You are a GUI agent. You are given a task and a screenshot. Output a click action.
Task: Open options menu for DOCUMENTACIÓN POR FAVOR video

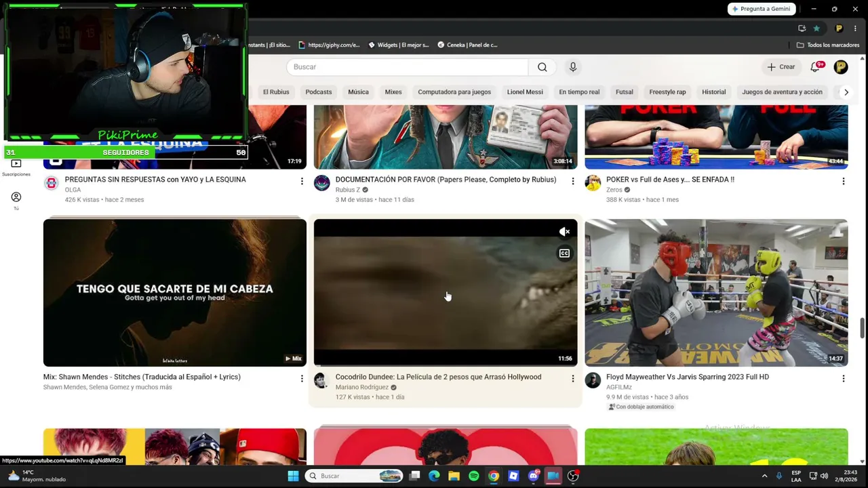coord(573,181)
